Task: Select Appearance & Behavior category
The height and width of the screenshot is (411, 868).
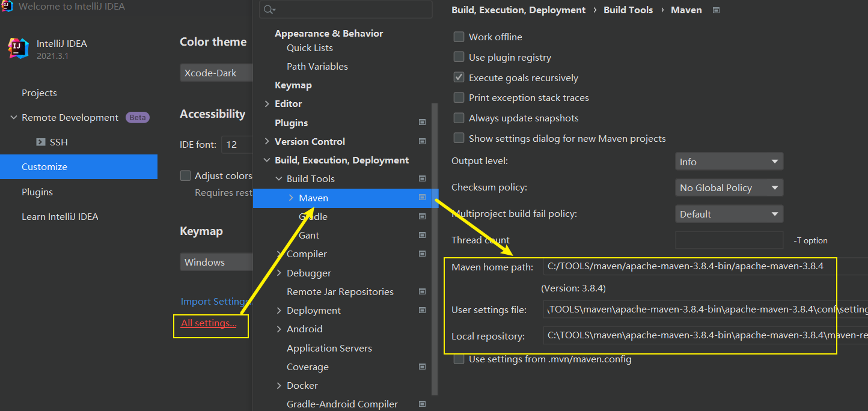Action: (x=329, y=33)
